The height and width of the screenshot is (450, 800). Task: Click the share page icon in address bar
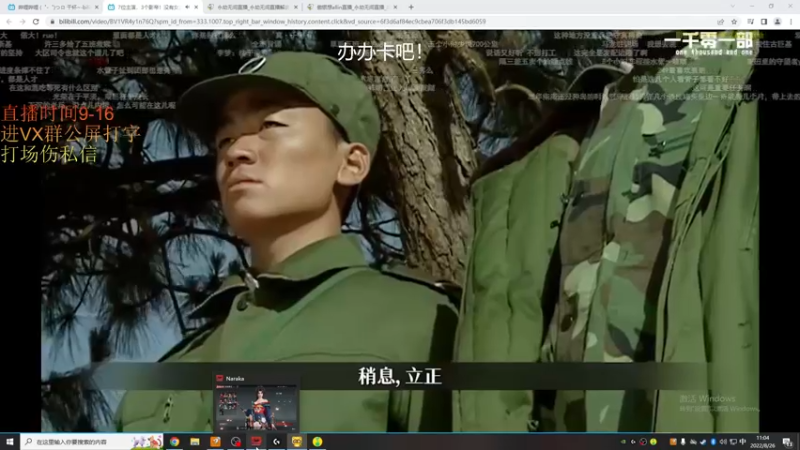pyautogui.click(x=720, y=21)
